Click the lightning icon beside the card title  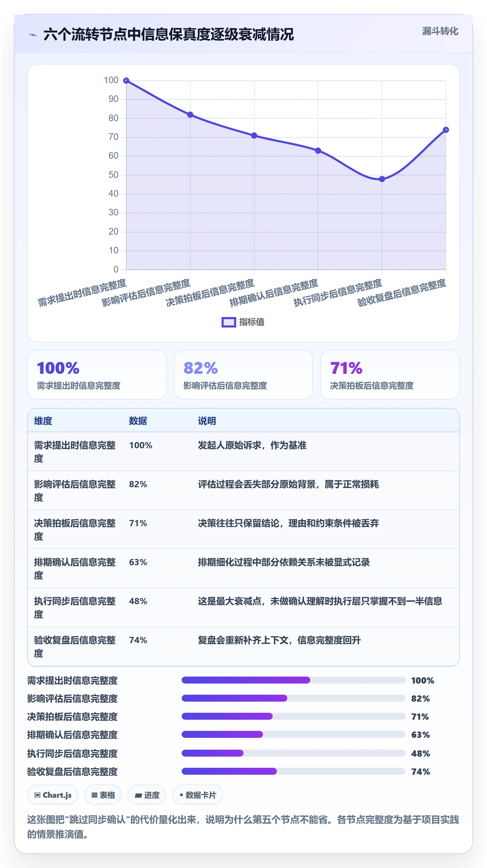[33, 35]
